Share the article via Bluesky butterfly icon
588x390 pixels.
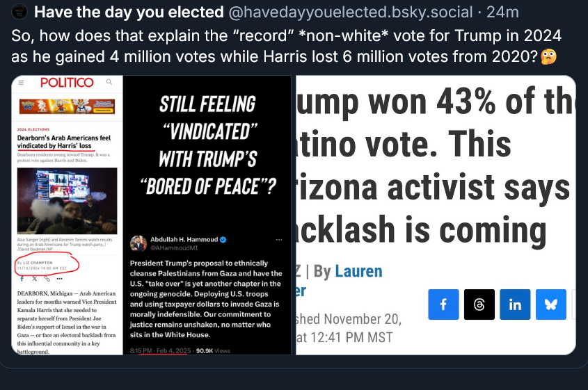(550, 304)
